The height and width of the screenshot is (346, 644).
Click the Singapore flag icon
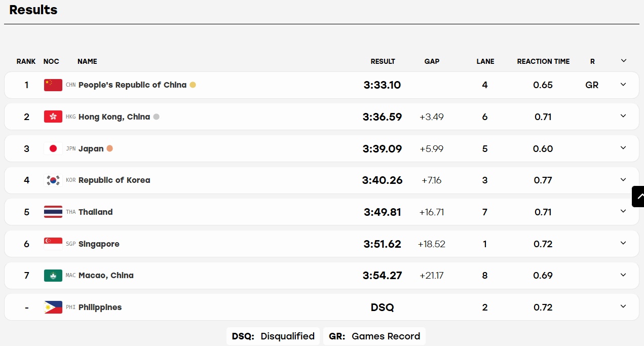pyautogui.click(x=53, y=244)
